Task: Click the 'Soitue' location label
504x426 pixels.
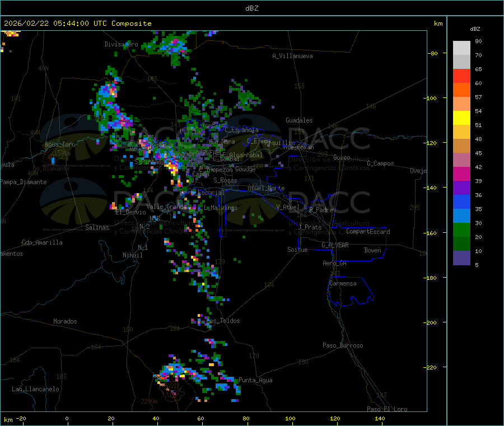Action: click(298, 250)
